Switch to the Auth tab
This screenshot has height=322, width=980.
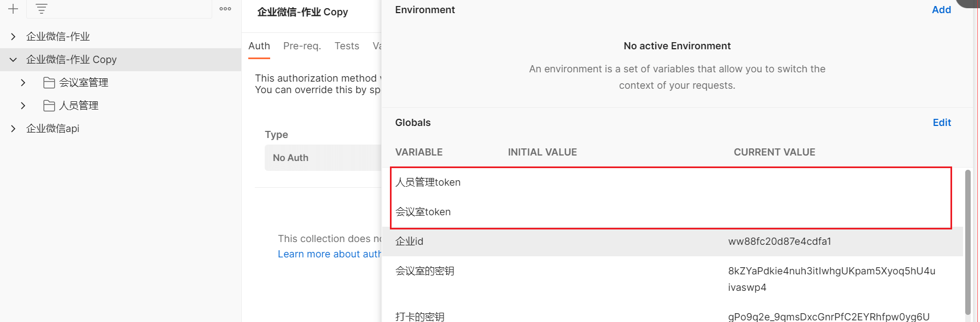[x=259, y=46]
